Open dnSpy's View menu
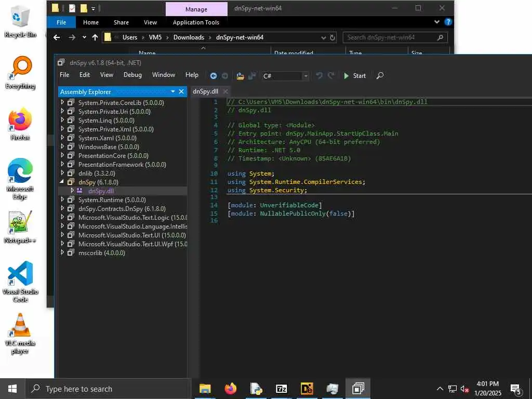The image size is (532, 399). click(107, 75)
